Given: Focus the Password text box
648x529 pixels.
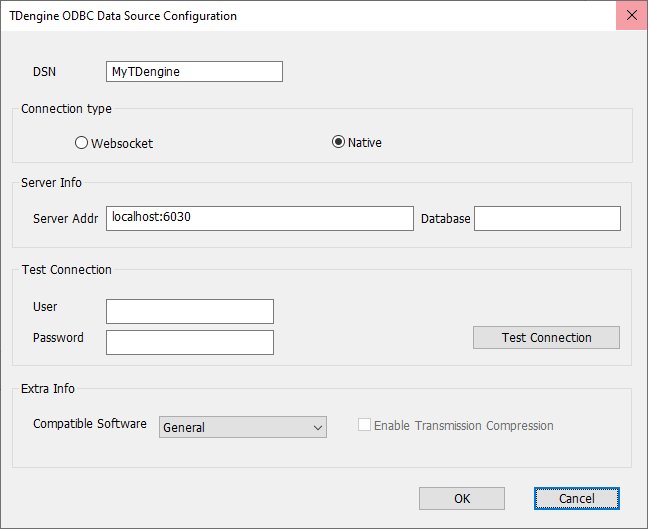Looking at the screenshot, I should pyautogui.click(x=190, y=343).
